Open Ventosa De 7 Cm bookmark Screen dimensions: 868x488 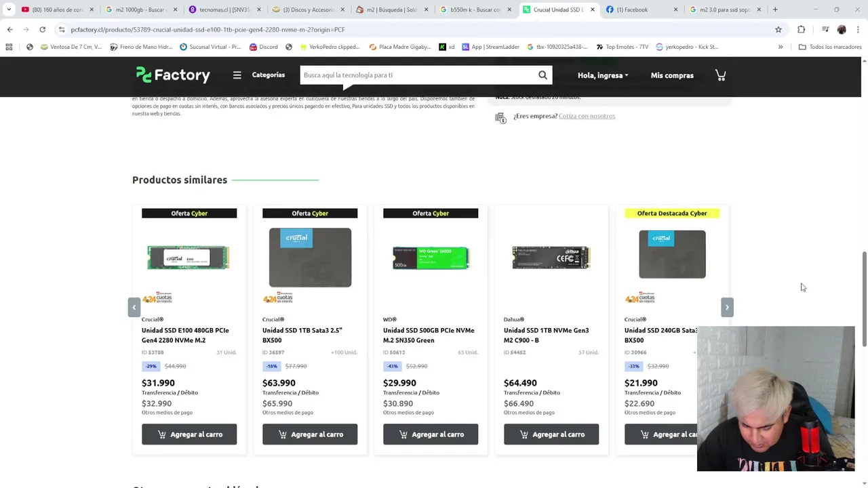[x=71, y=47]
